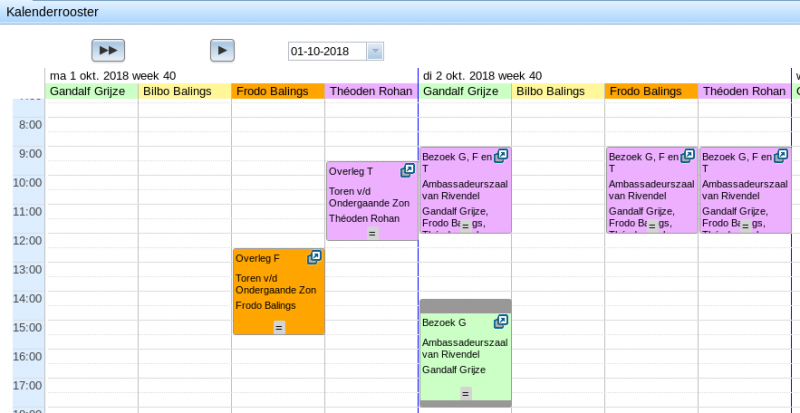
Task: Click resize handle on Tuesday Frodo Bezoek G, F en T
Action: [652, 227]
